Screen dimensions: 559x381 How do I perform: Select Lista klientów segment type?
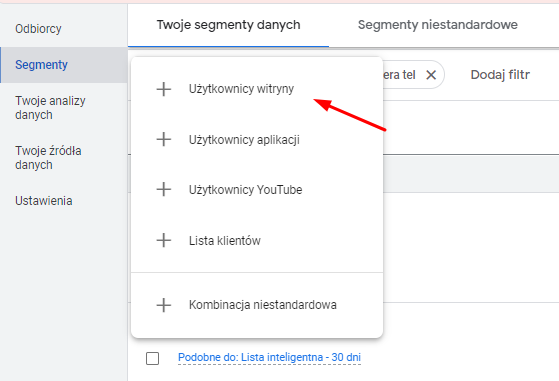pos(257,241)
